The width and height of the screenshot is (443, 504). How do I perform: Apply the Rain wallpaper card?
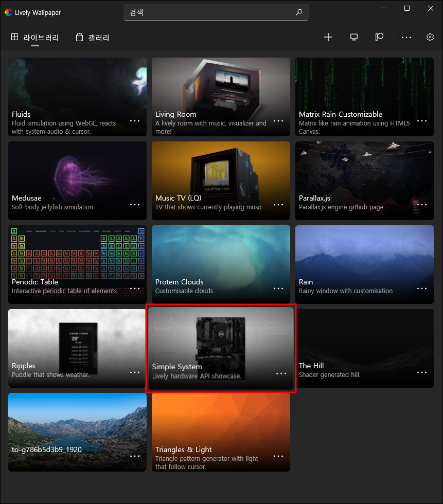click(x=364, y=264)
